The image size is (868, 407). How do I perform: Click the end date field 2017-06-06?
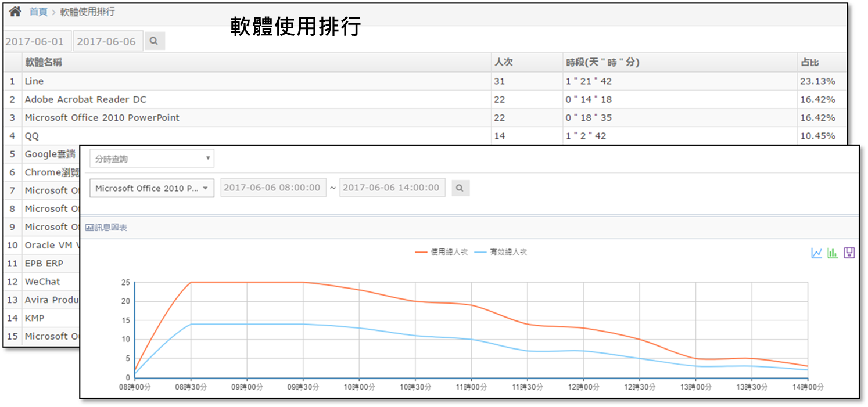point(108,41)
